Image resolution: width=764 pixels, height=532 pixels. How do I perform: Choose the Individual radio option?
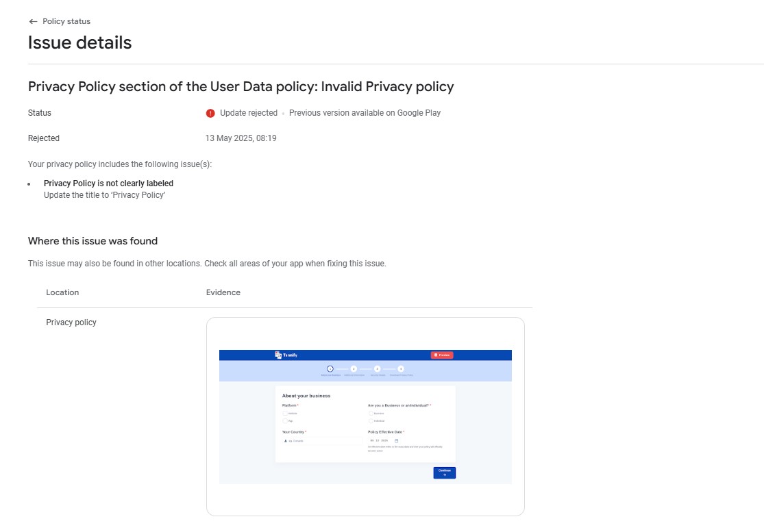coord(371,420)
